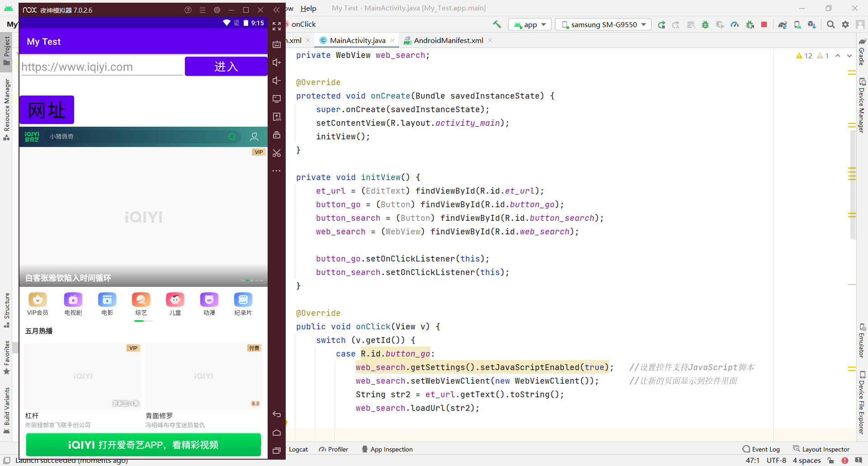Toggle the Gradle tool window
Screen dimensions: 868x466
(x=862, y=52)
